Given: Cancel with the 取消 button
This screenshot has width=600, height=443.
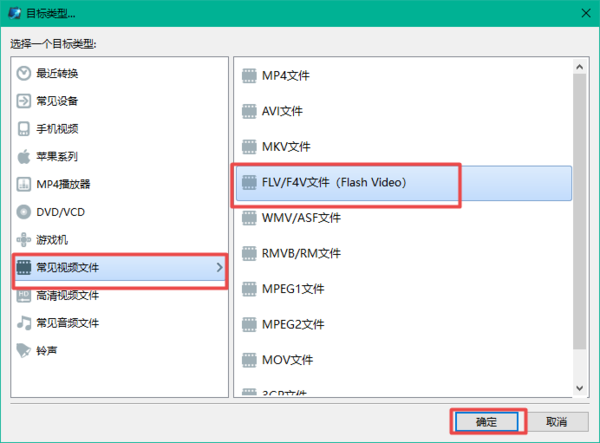Looking at the screenshot, I should [556, 422].
